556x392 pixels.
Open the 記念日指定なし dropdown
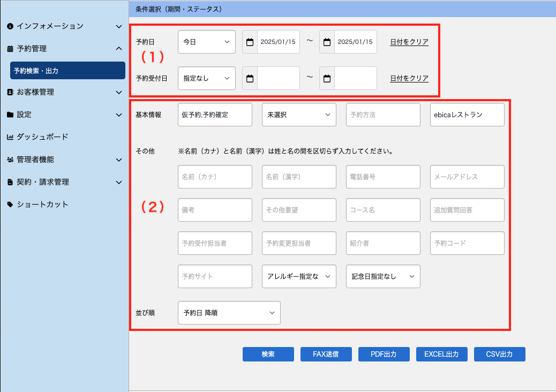(x=383, y=276)
